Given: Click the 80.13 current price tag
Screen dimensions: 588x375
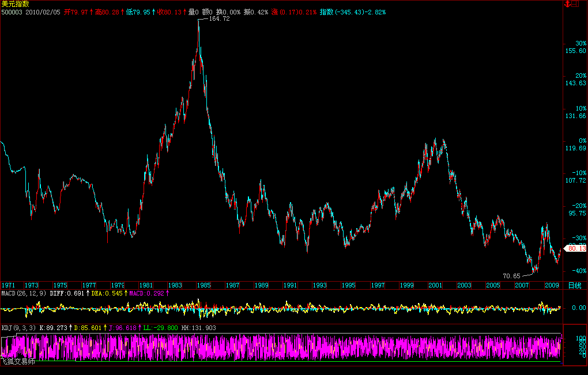Looking at the screenshot, I should (x=576, y=248).
